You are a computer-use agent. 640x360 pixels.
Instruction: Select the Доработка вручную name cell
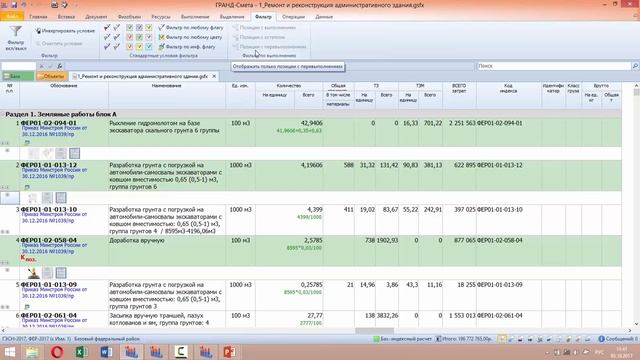click(x=137, y=240)
